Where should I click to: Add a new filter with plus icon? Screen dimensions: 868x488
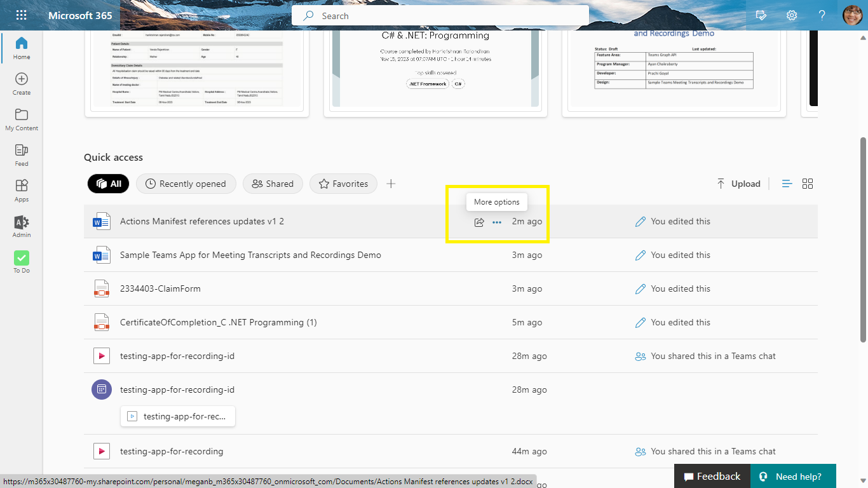click(x=391, y=184)
